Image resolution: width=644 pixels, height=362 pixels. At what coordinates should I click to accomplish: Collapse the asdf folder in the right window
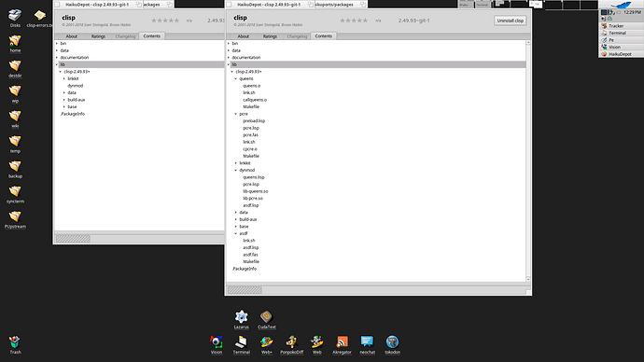tap(236, 233)
